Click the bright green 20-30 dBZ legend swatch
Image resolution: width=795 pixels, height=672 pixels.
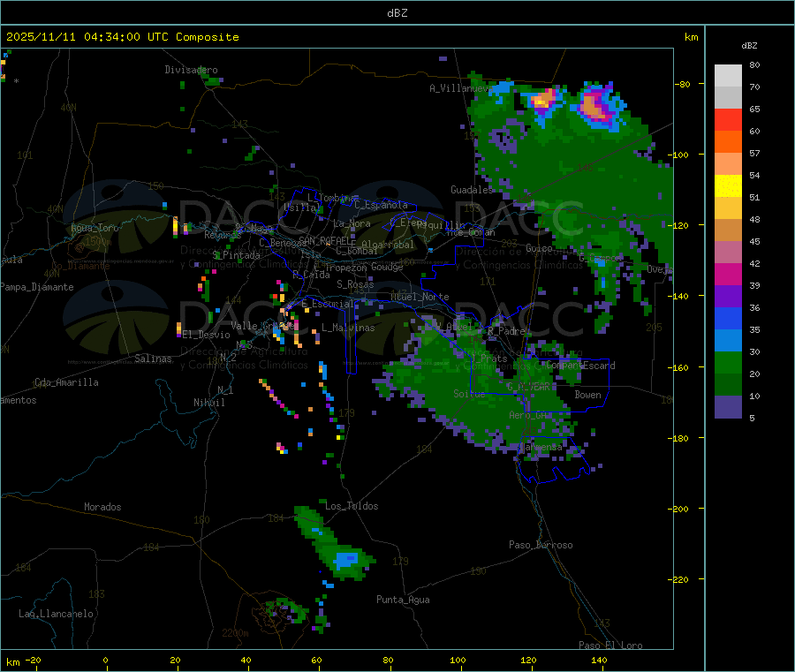(728, 362)
